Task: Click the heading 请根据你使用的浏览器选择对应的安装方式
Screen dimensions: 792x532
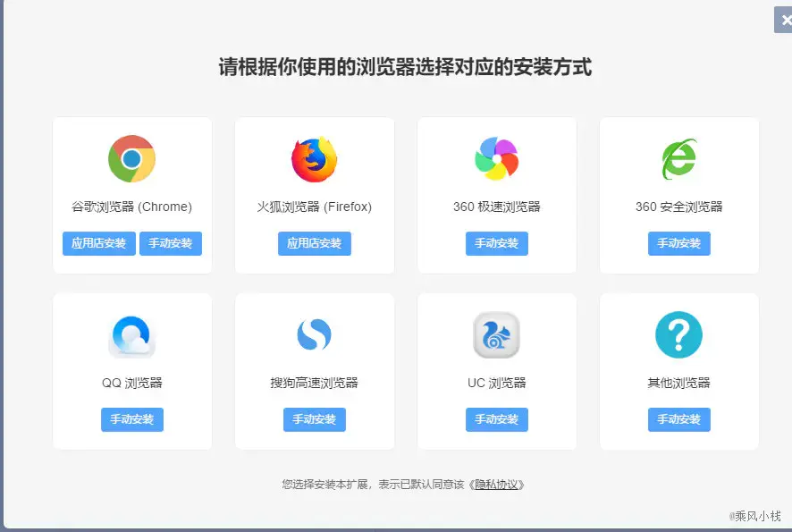Action: pyautogui.click(x=405, y=67)
